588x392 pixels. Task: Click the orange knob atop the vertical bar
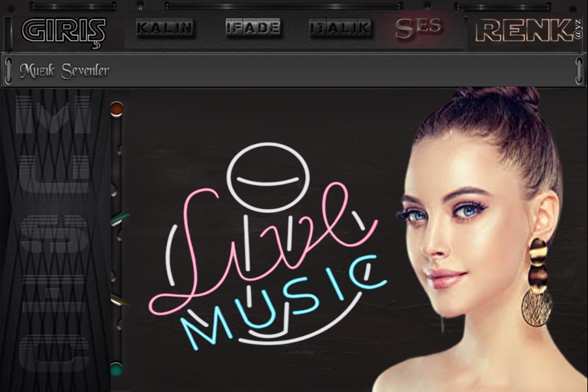(116, 108)
